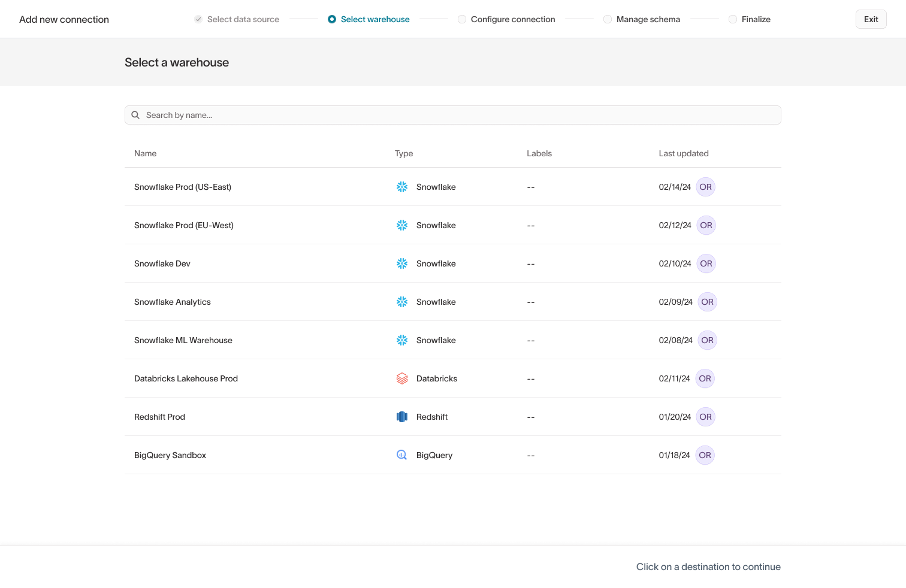Pick Databricks Lakehouse Prod warehouse name
This screenshot has height=588, width=906.
(x=186, y=378)
